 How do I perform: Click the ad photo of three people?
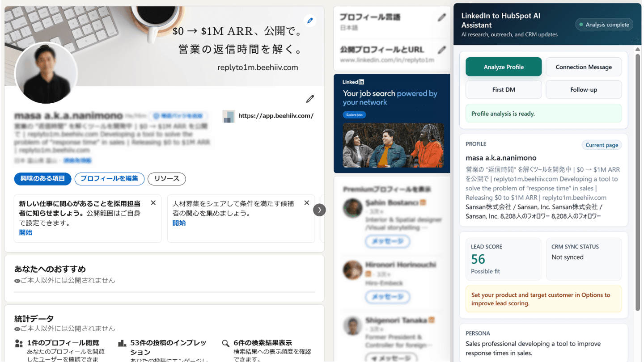pos(394,145)
